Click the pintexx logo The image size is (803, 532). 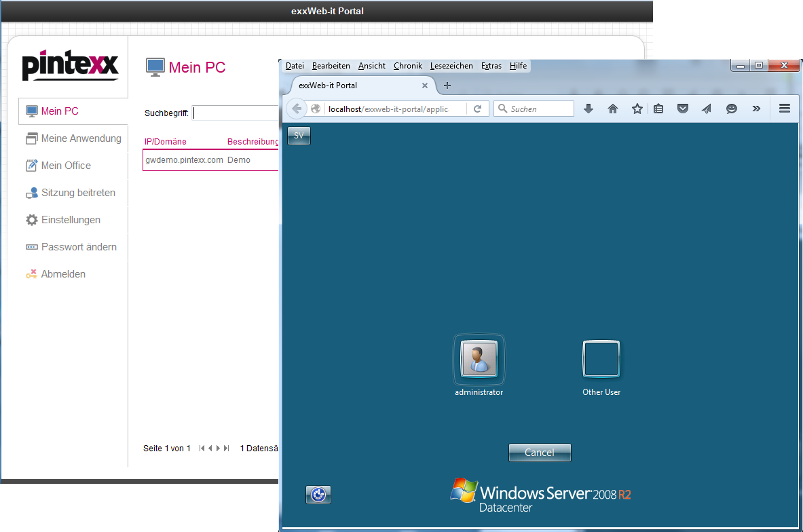pos(70,65)
